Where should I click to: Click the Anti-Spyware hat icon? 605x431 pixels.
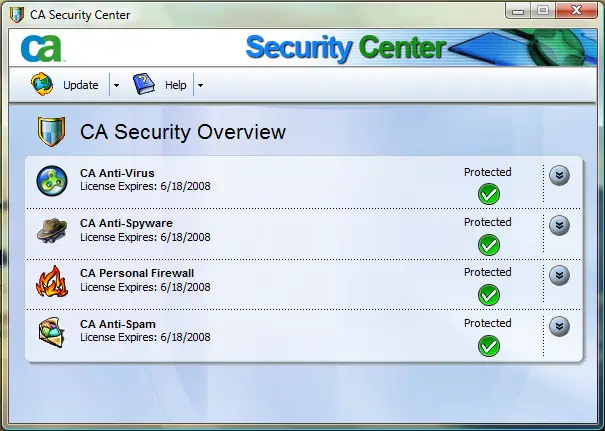point(52,231)
